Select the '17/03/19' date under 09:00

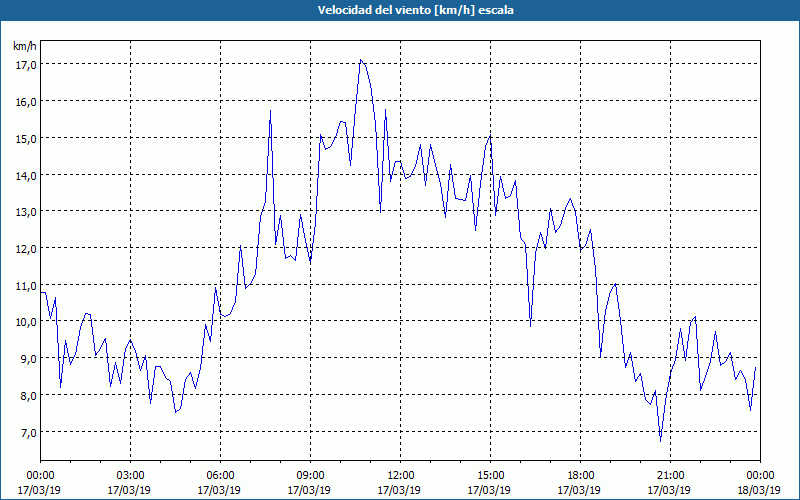(309, 490)
